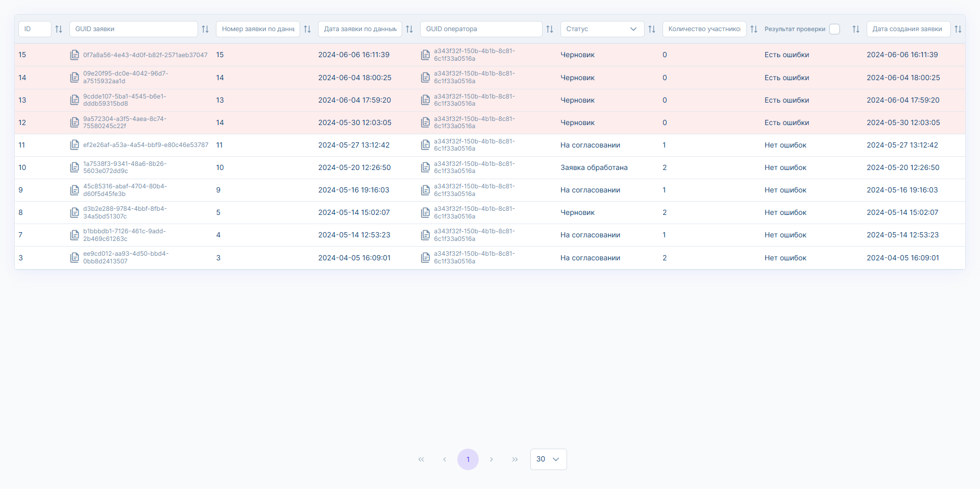Click creation date 2024-06-04 17:59:20
The image size is (980, 489).
tap(903, 100)
